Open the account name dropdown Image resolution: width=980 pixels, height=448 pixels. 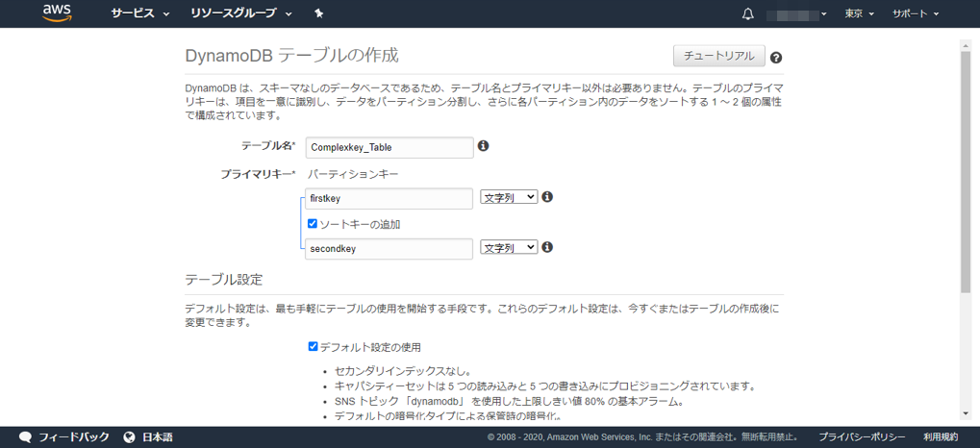[796, 13]
